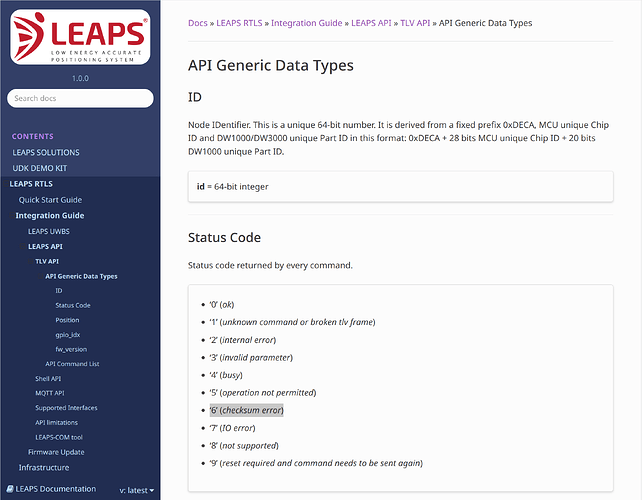Jump to Position section in sidebar
Image resolution: width=642 pixels, height=500 pixels.
(x=67, y=320)
